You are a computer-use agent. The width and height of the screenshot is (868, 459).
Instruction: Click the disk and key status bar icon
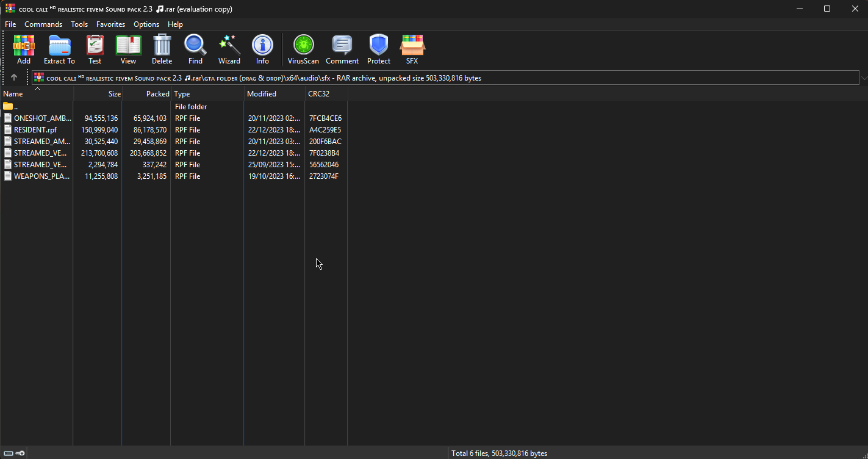point(15,453)
